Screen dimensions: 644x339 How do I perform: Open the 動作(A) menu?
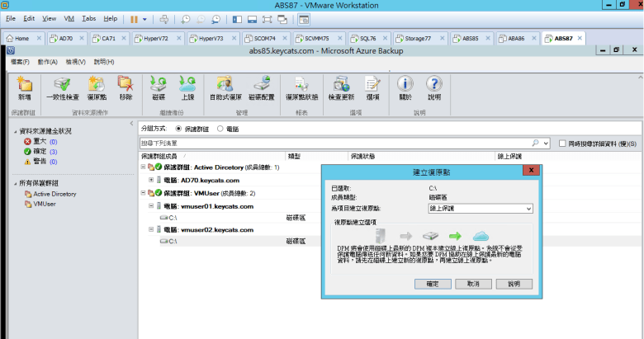point(46,62)
